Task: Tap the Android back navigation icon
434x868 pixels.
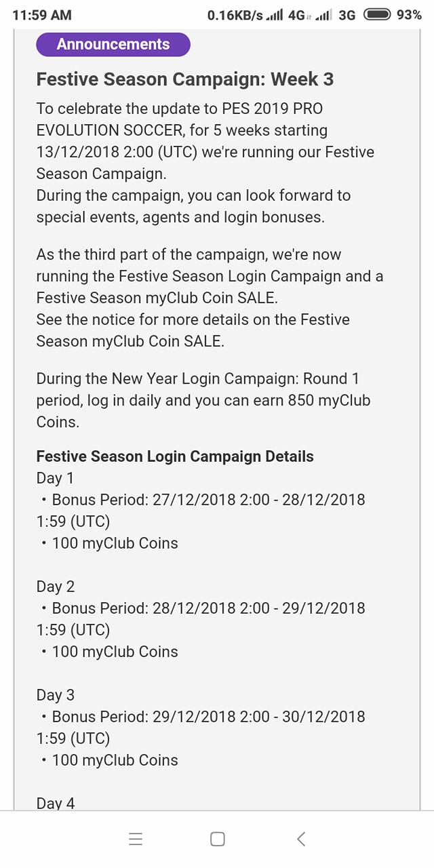Action: point(301,839)
